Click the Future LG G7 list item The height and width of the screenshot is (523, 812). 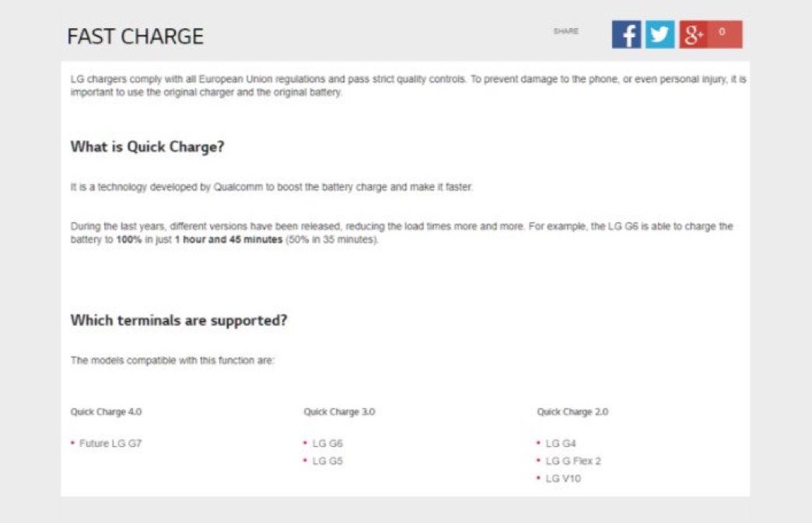click(110, 444)
